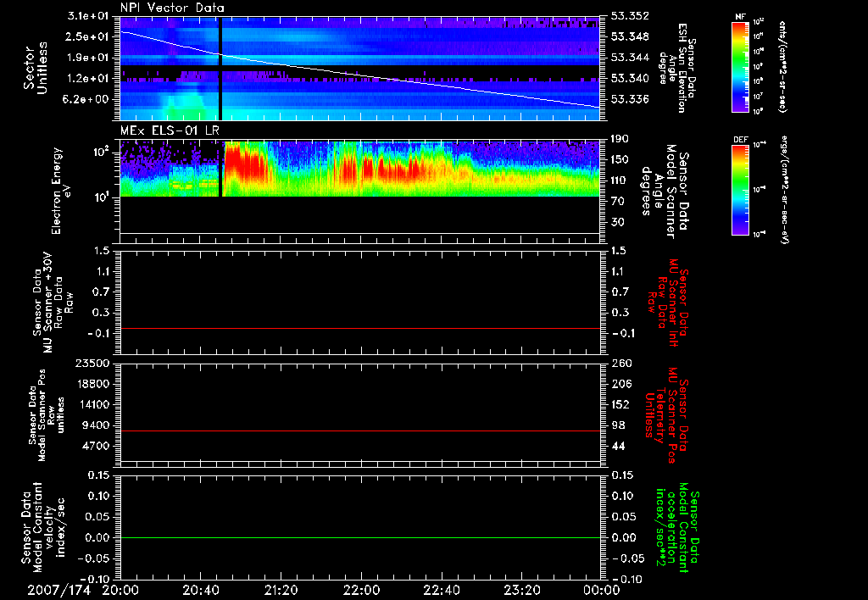Click the '20:40' time axis label
The height and width of the screenshot is (600, 868).
(x=200, y=591)
